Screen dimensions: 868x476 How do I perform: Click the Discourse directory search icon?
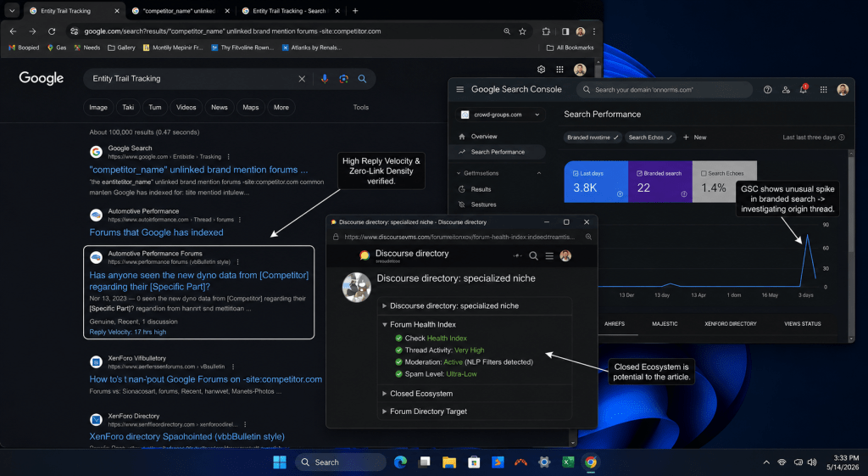(533, 255)
